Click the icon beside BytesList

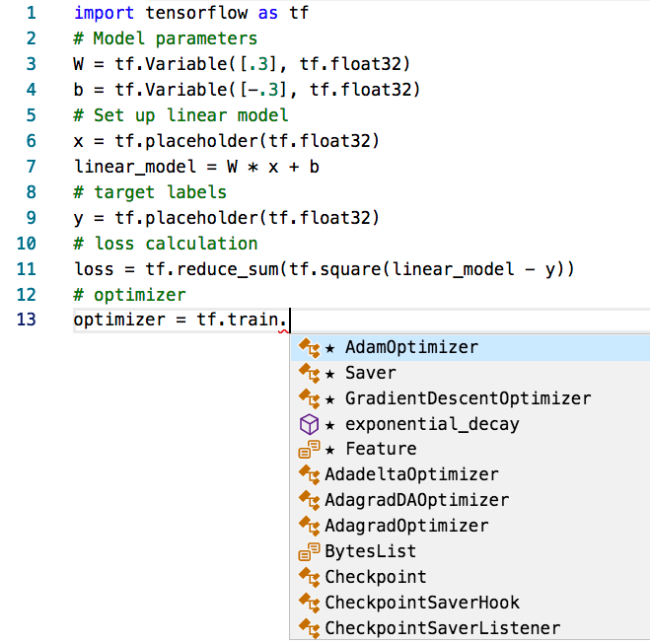[310, 552]
